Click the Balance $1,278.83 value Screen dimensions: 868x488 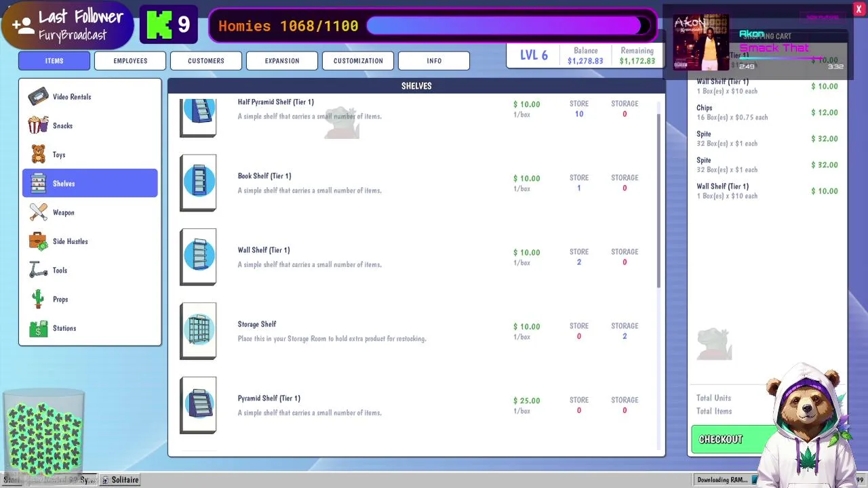pos(585,61)
